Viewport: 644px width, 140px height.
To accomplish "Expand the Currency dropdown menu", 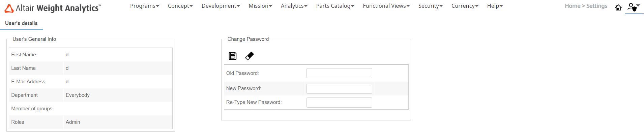I will [x=465, y=6].
